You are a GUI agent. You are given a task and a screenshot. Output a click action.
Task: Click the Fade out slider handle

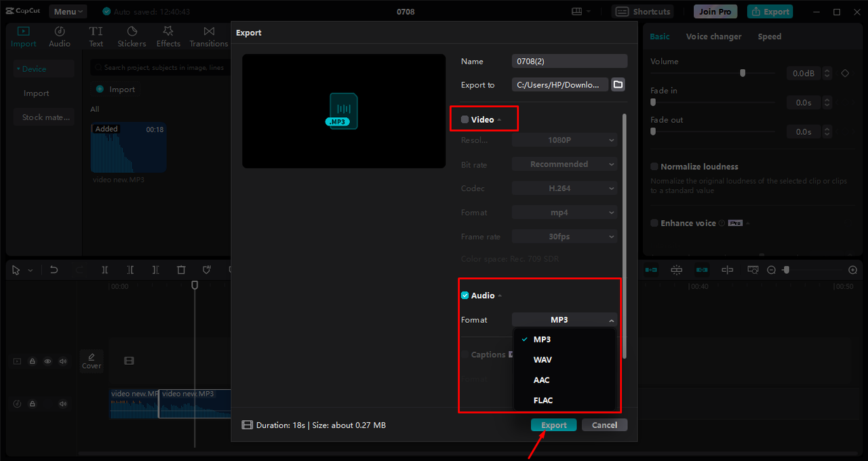[653, 132]
